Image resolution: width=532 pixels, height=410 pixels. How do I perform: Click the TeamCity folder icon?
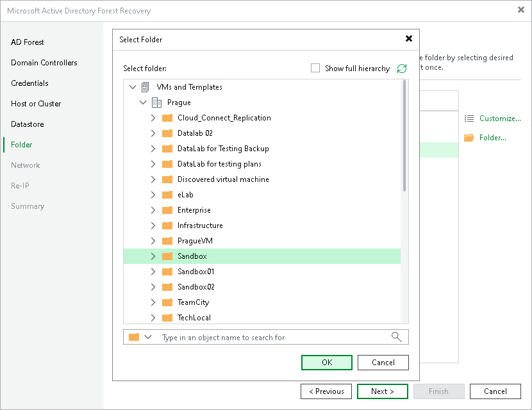point(167,302)
